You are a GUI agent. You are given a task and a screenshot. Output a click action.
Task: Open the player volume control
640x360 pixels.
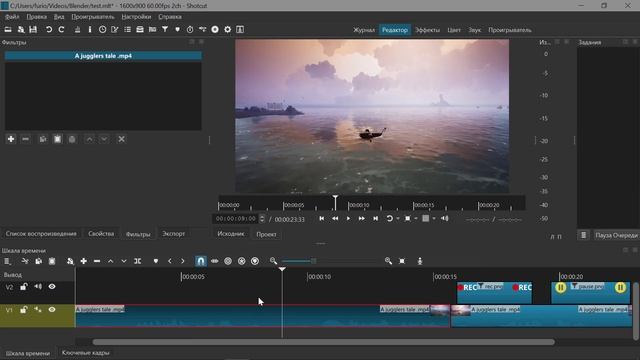445,219
